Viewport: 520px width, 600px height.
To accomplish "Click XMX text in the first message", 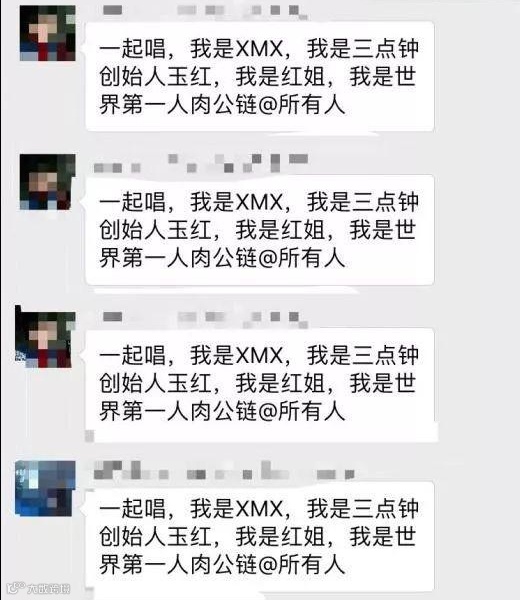I will (259, 49).
